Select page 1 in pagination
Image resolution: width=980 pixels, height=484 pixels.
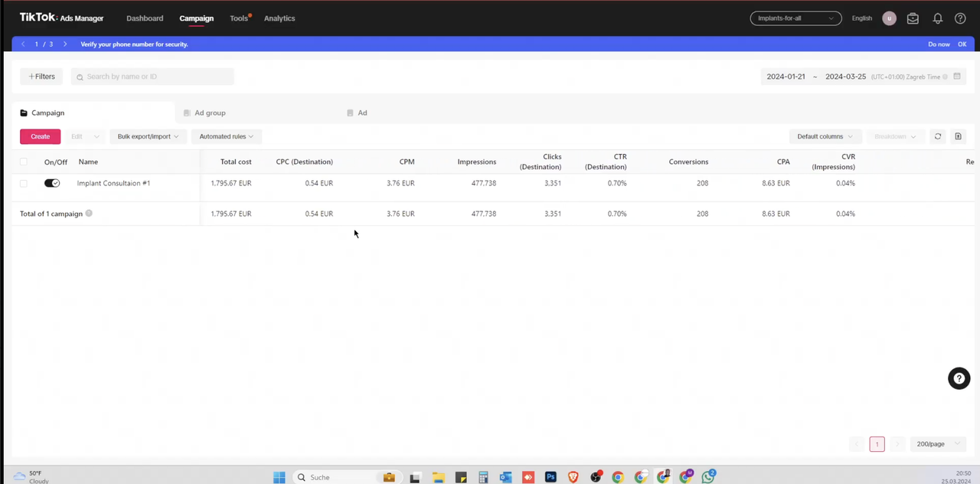click(877, 444)
